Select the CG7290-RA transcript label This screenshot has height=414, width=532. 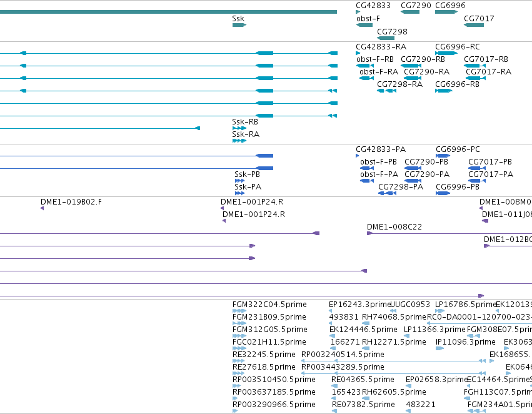tap(426, 72)
